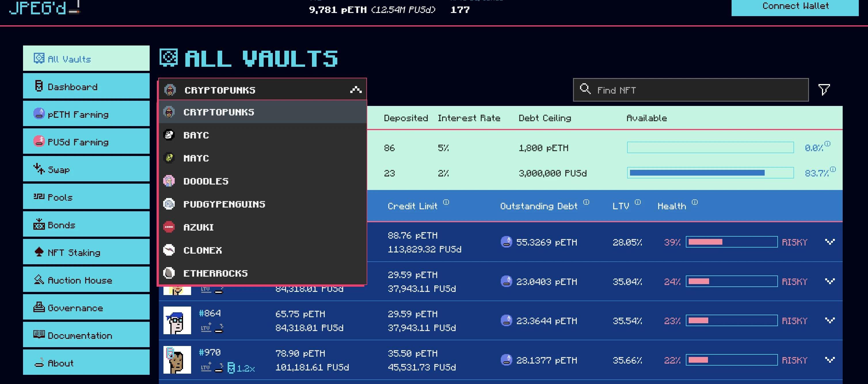This screenshot has height=384, width=868.
Task: Click the Debt Ceiling column header
Action: coord(545,118)
